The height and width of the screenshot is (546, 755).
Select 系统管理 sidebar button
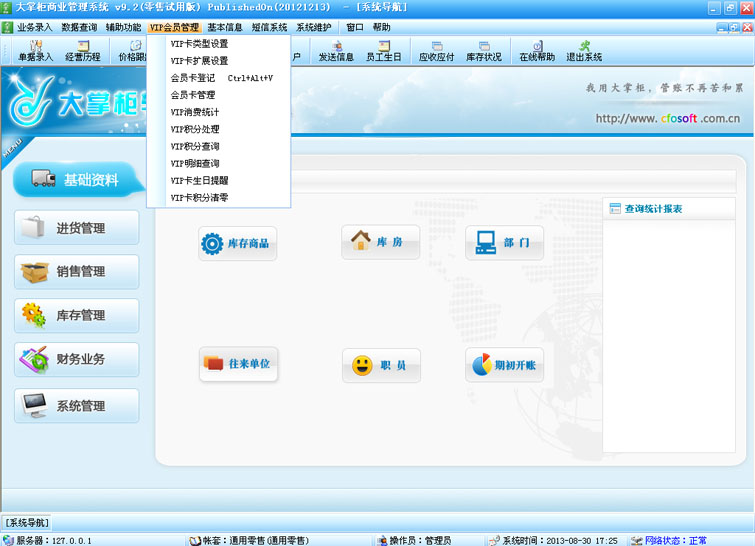click(77, 405)
